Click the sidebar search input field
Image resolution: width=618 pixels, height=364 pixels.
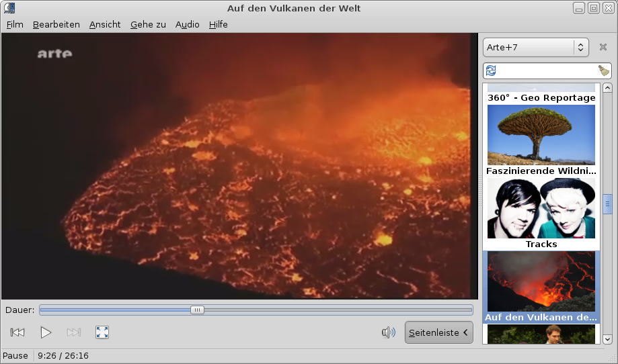tap(547, 71)
